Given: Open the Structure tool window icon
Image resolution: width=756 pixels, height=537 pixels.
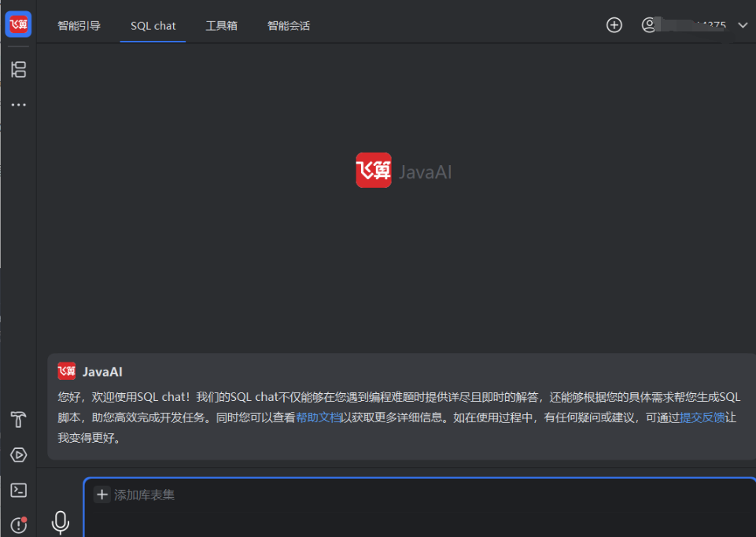Looking at the screenshot, I should pos(18,69).
